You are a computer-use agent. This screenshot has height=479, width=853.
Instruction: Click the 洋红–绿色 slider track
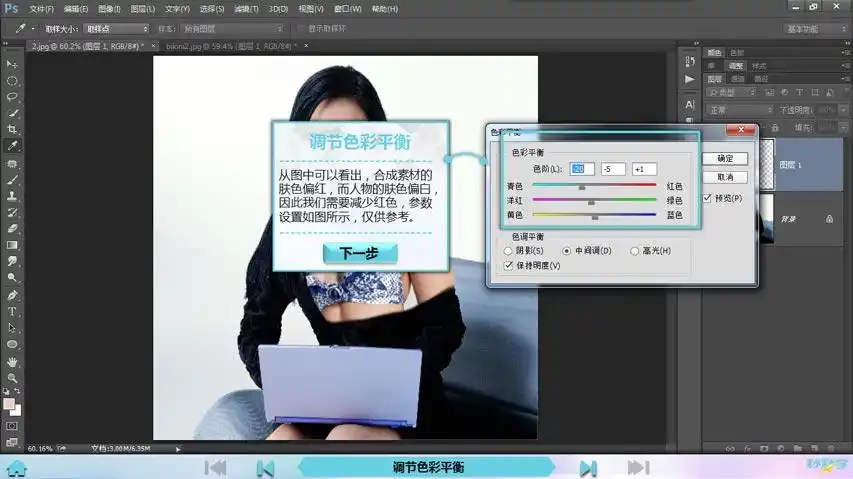point(594,200)
